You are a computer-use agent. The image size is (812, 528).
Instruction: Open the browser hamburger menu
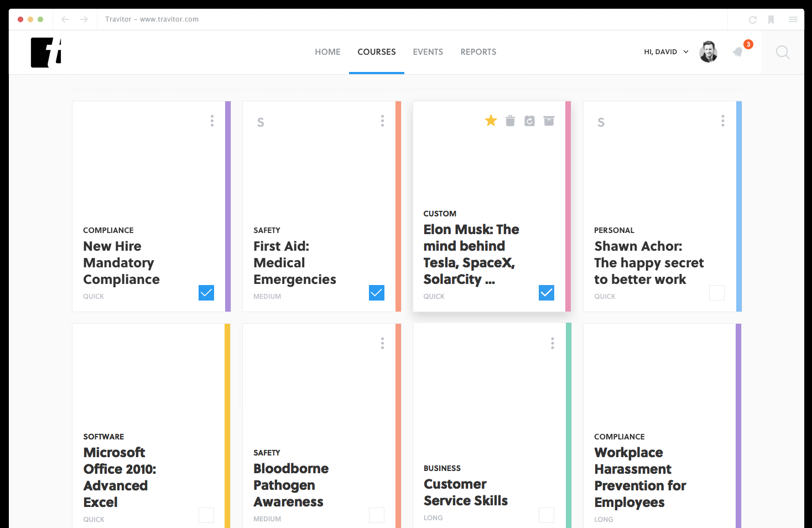[x=793, y=19]
